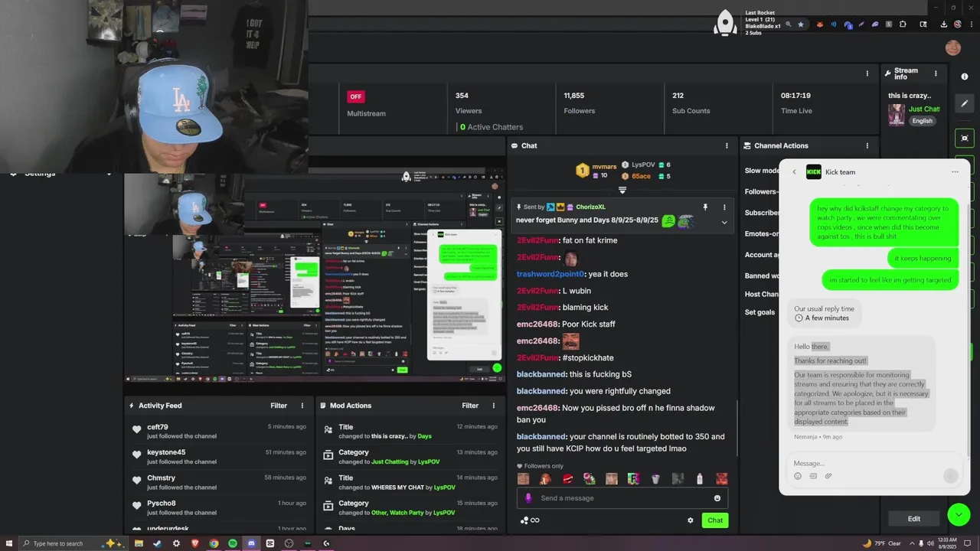
Task: Click the Edit button below stream info
Action: coord(914,519)
